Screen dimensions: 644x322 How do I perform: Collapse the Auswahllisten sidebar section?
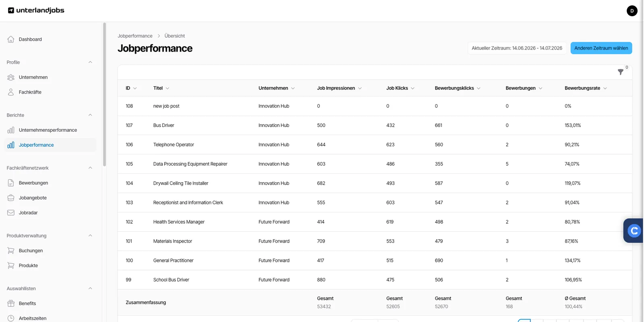(x=90, y=288)
